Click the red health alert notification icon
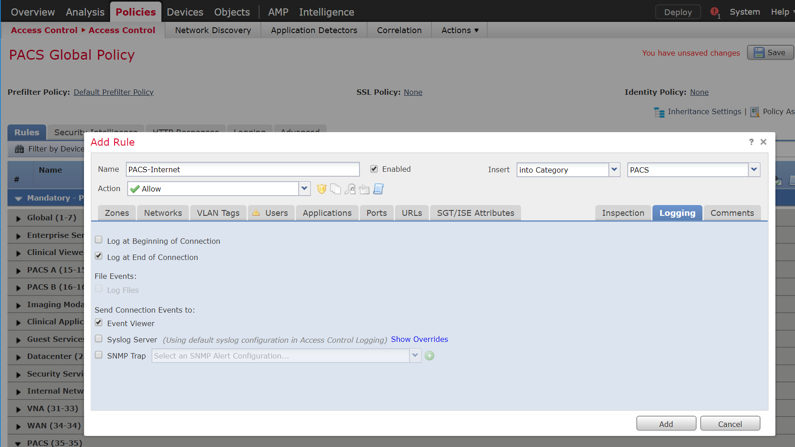The height and width of the screenshot is (447, 795). point(714,12)
